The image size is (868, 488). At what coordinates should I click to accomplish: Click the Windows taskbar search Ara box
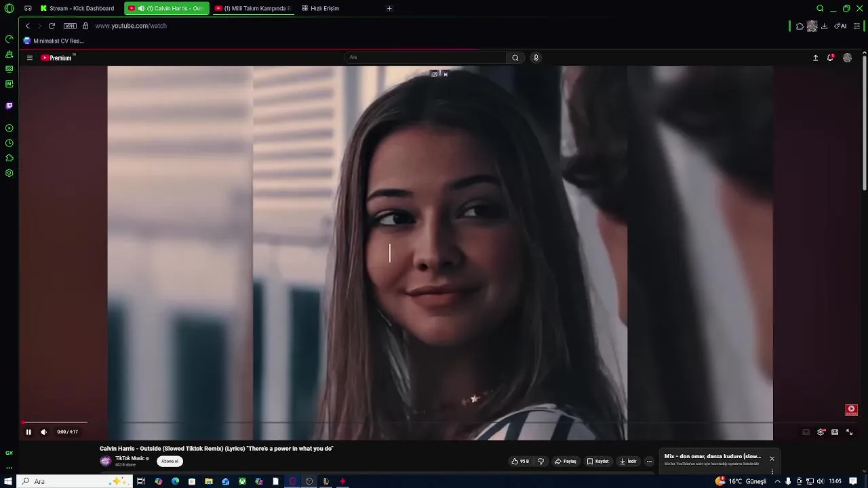pos(73,481)
